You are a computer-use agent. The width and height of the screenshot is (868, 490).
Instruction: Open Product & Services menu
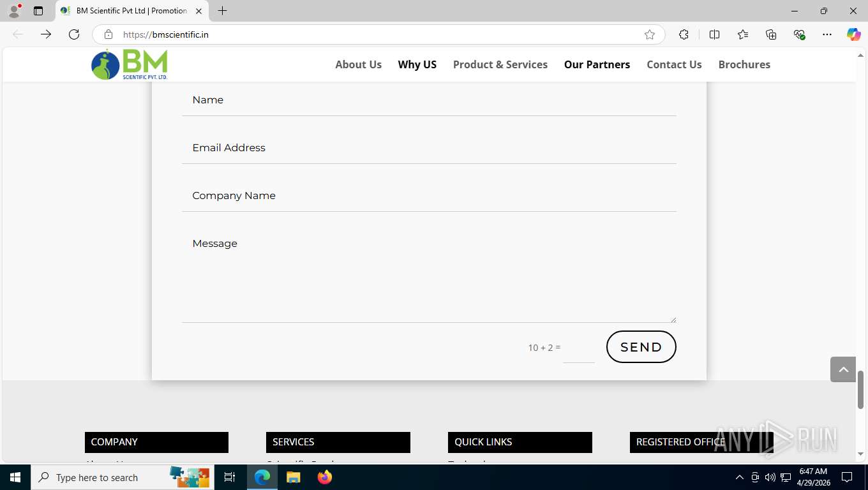click(500, 64)
